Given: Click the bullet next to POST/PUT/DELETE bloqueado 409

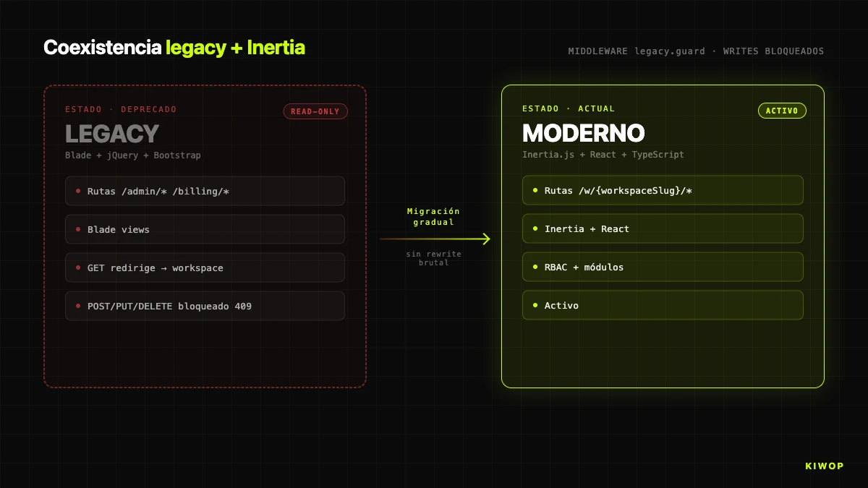Looking at the screenshot, I should point(79,306).
